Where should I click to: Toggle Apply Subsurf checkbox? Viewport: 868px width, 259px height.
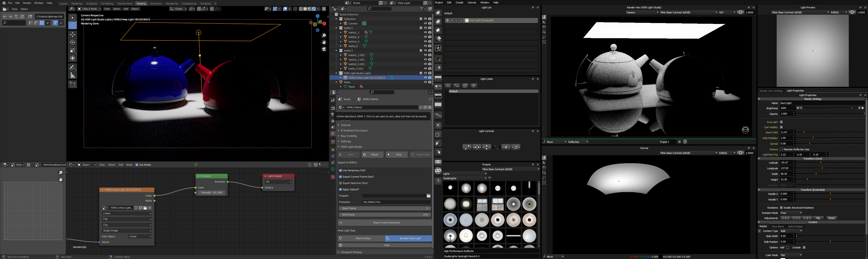pos(340,190)
